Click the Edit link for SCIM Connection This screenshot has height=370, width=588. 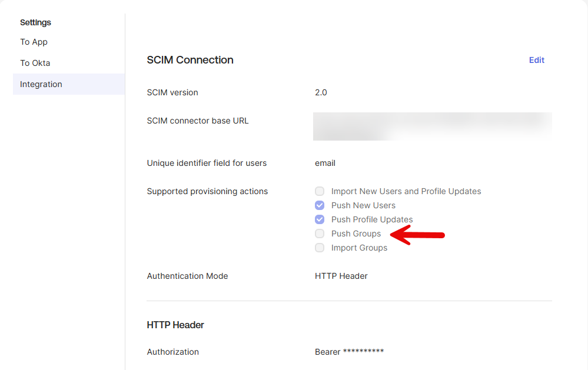pyautogui.click(x=536, y=60)
